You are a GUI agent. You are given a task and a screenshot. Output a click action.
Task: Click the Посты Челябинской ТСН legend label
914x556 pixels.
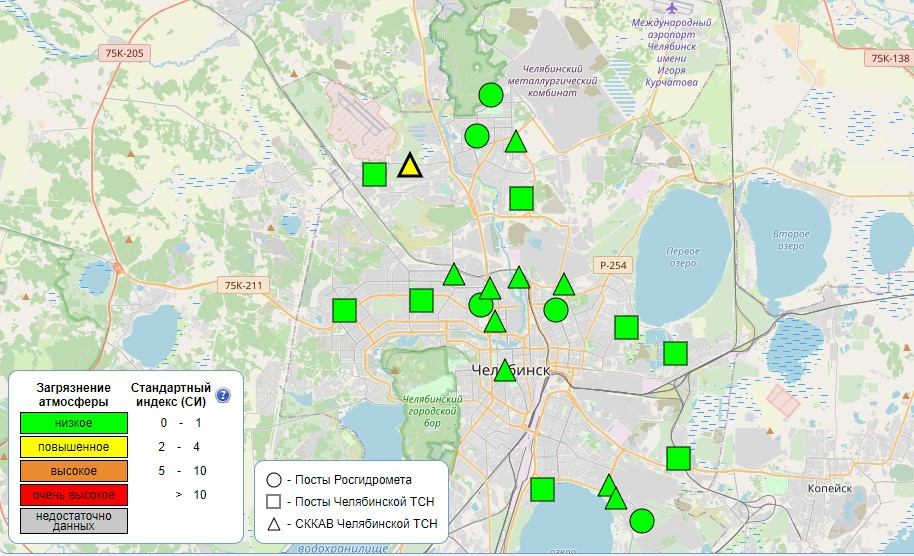point(364,502)
